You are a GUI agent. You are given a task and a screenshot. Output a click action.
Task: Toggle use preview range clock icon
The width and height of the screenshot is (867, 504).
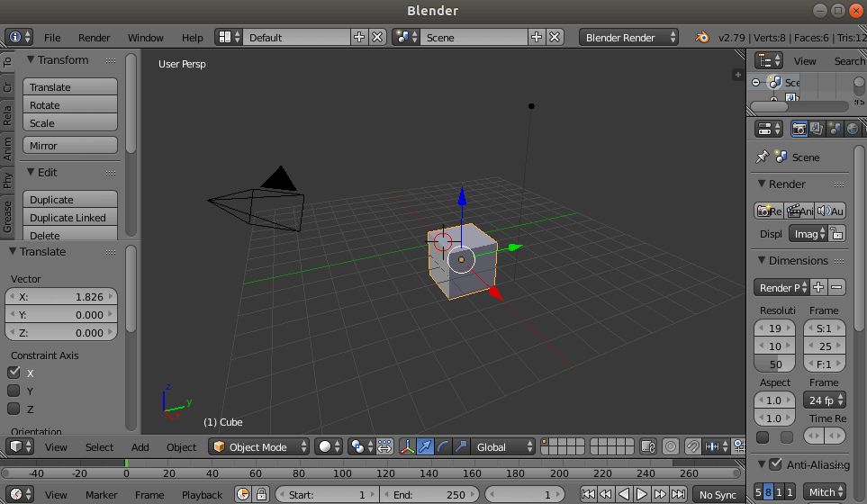click(x=243, y=494)
